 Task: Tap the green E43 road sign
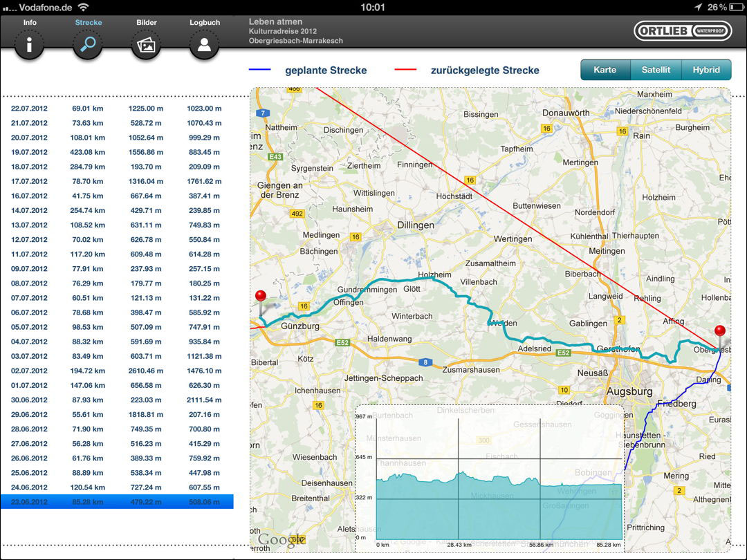tap(275, 157)
